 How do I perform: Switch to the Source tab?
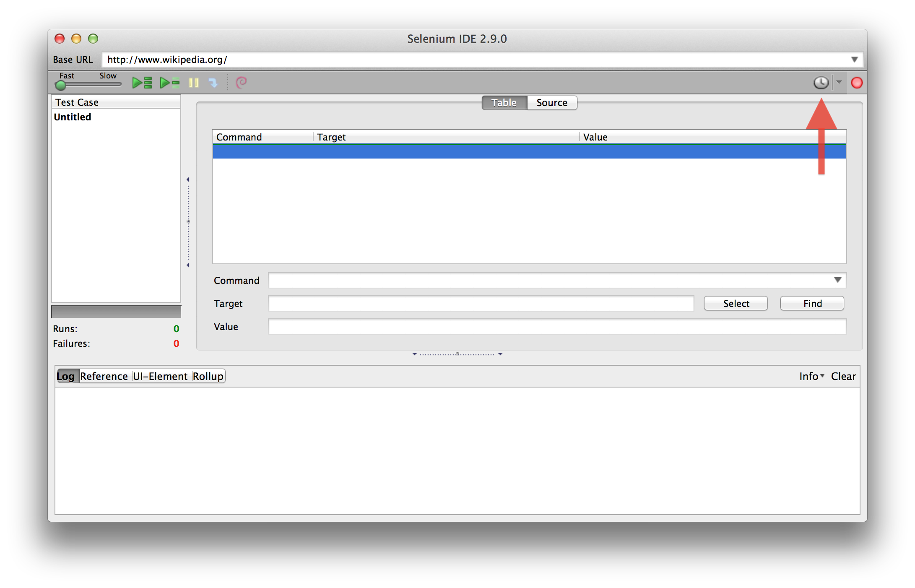tap(552, 103)
